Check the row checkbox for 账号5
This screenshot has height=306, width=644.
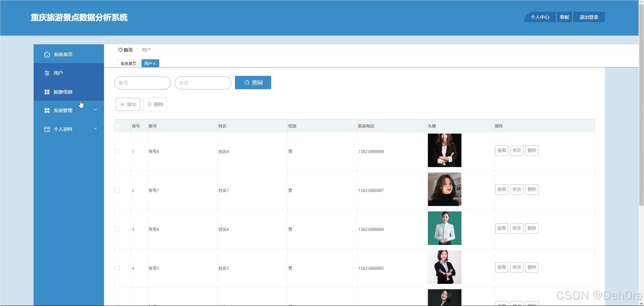click(x=117, y=268)
